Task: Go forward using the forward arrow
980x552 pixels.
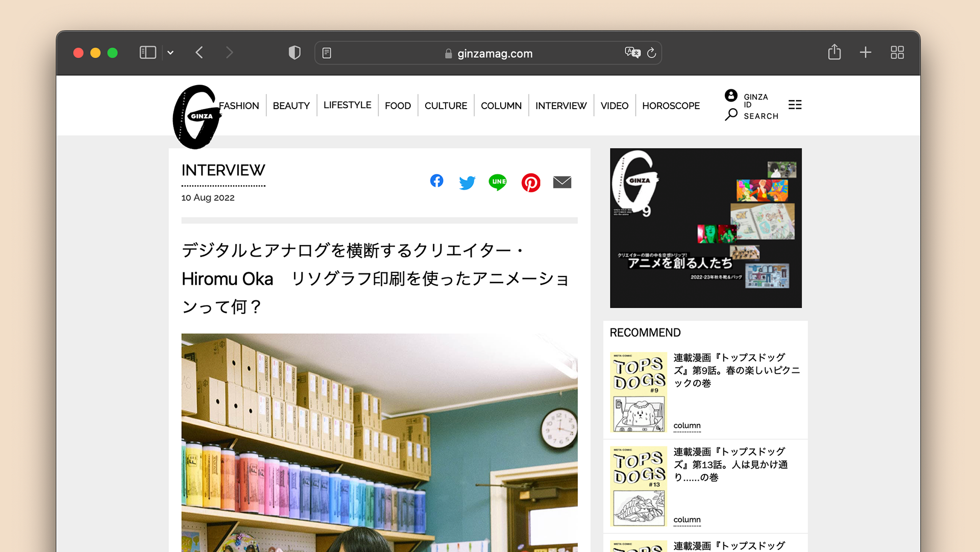Action: (229, 53)
